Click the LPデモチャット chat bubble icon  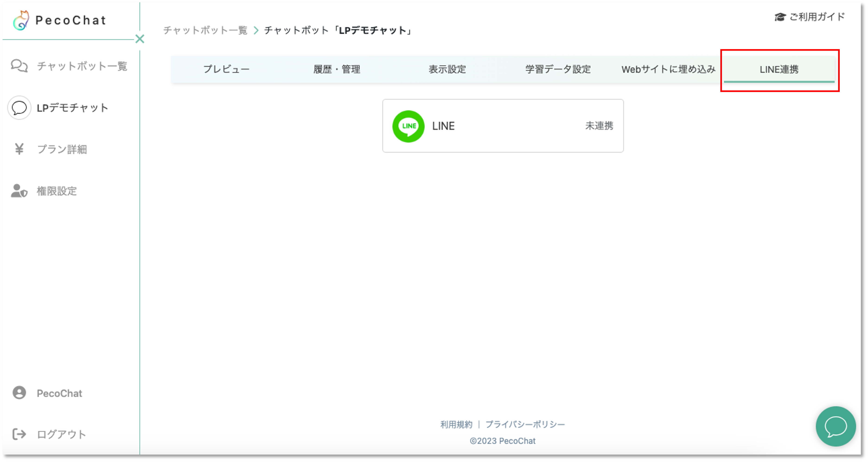tap(19, 108)
